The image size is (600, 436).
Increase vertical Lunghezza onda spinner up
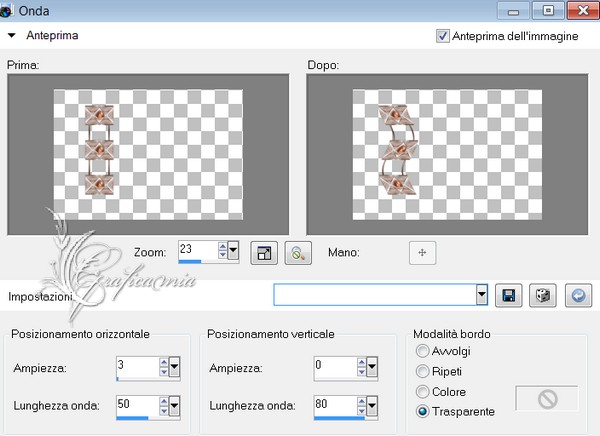click(362, 401)
